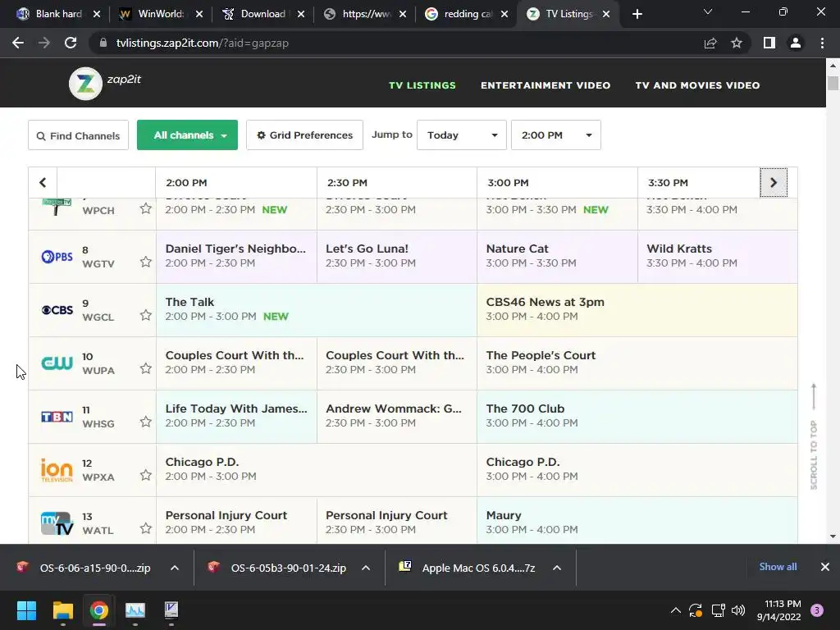Open The People's Court listing
Viewport: 840px width, 630px height.
637,363
